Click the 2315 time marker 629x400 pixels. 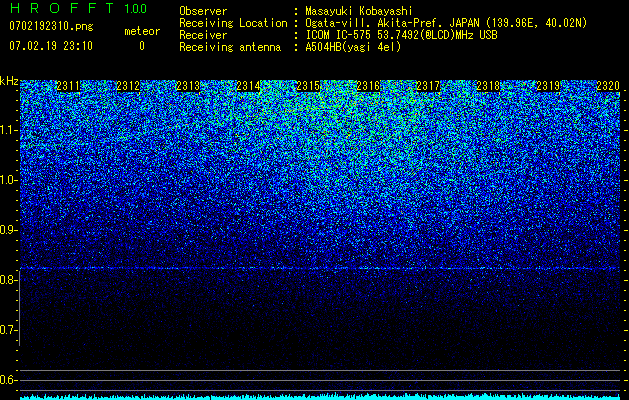click(x=308, y=86)
